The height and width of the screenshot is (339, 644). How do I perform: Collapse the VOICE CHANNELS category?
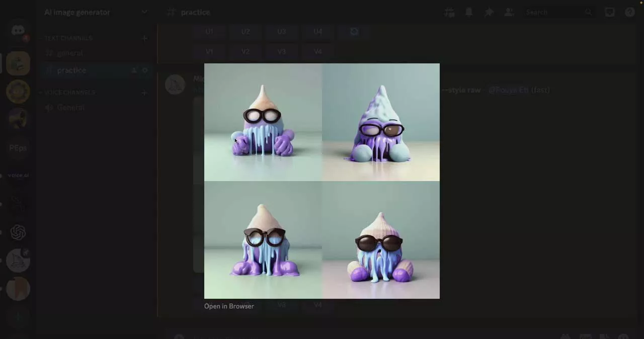tap(69, 92)
